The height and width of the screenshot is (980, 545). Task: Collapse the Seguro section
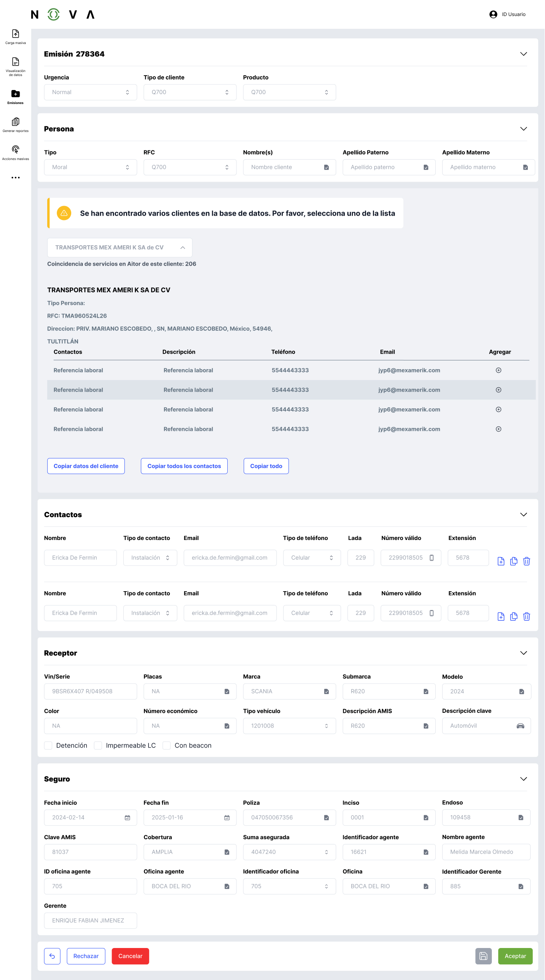coord(523,779)
